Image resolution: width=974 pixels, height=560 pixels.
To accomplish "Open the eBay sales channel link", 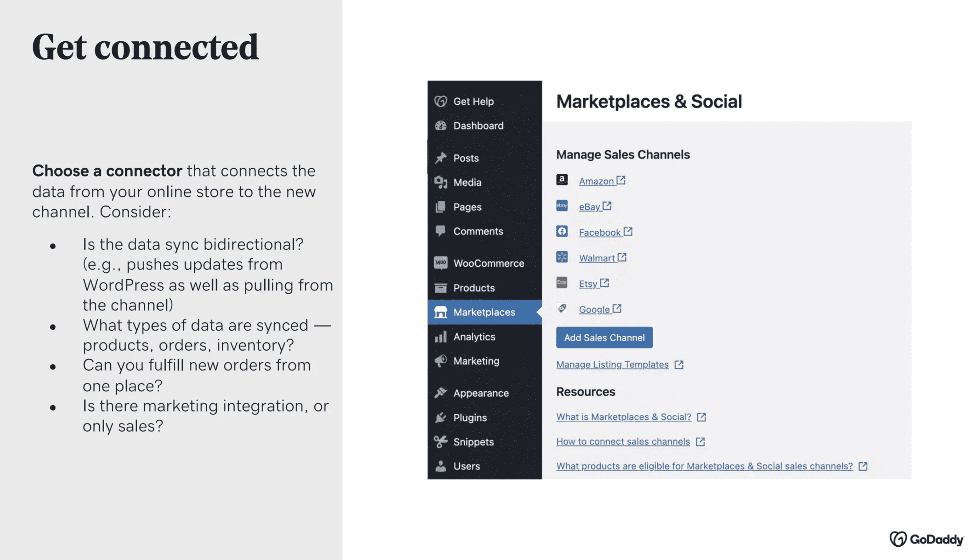I will point(595,206).
